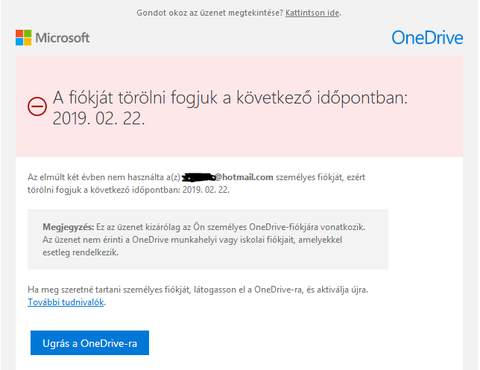480x370 pixels.
Task: Click 'esetleg rendelkezik' line in gray note box
Action: pos(80,252)
